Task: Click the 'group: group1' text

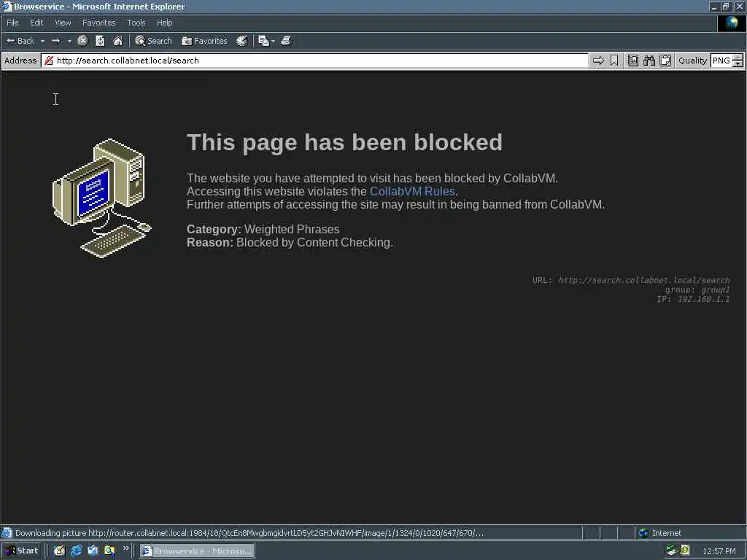Action: (697, 289)
